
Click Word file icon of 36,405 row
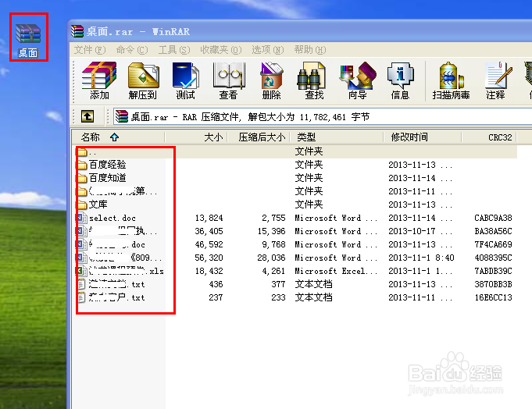point(81,231)
